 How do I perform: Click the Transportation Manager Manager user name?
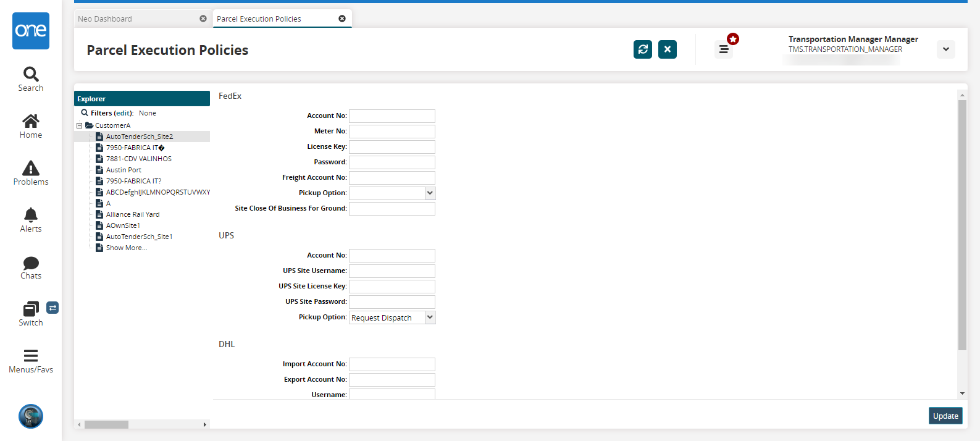point(853,39)
